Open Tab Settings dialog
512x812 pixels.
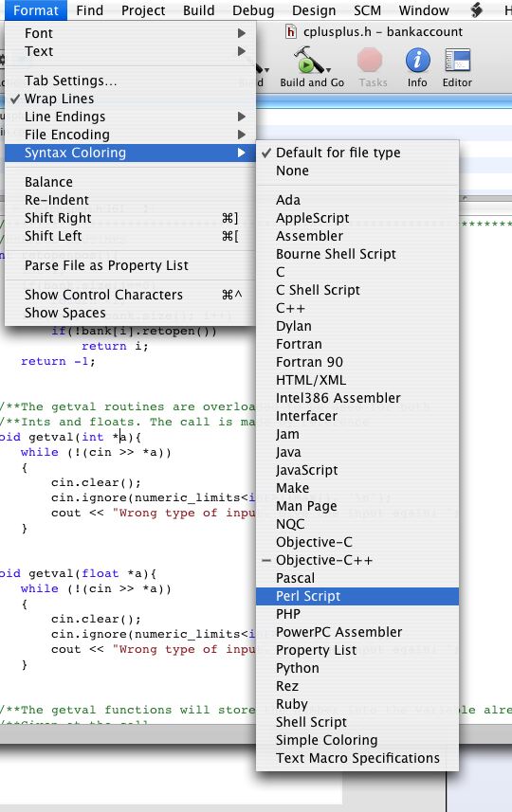130,81
